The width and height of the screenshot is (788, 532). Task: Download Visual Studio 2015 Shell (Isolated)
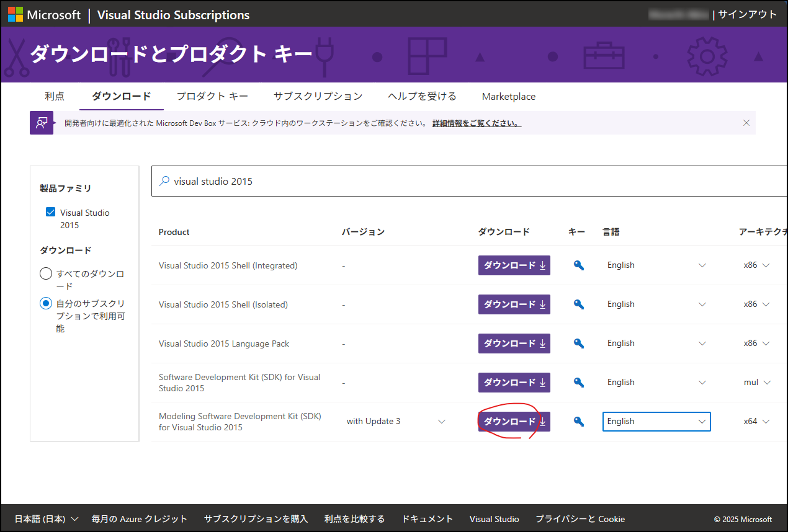click(x=514, y=304)
